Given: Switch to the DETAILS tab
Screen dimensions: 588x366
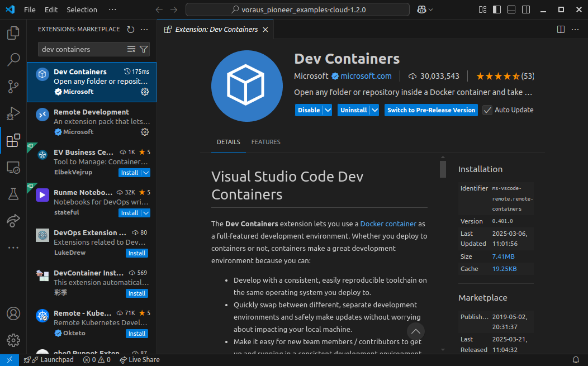Looking at the screenshot, I should pyautogui.click(x=229, y=142).
